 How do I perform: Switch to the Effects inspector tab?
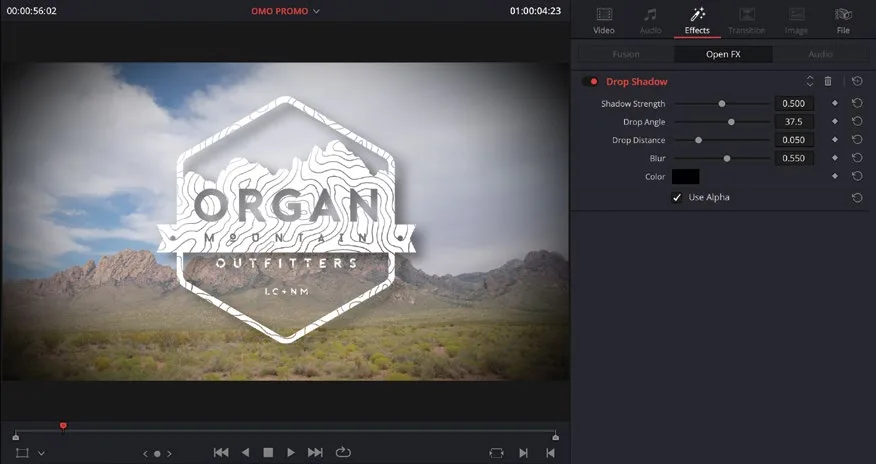coord(697,20)
